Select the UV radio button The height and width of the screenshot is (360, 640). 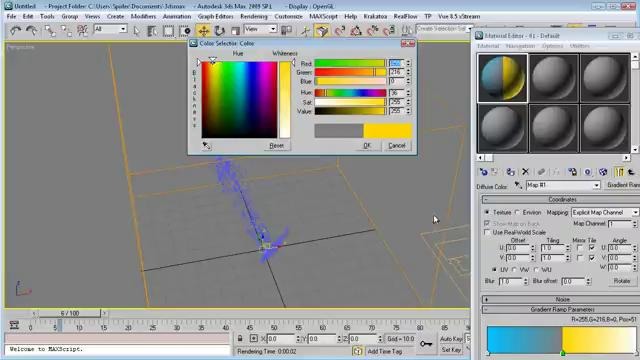coord(494,270)
